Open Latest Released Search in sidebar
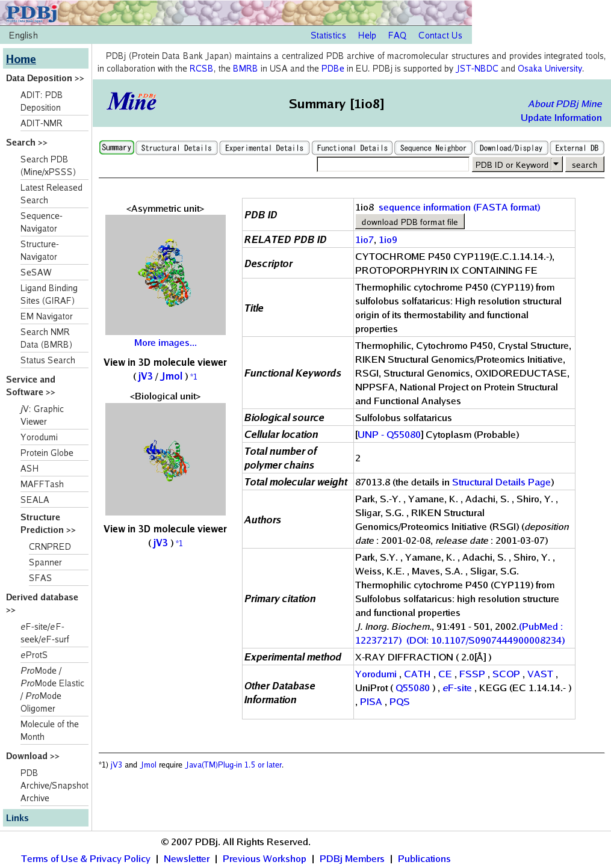Viewport: 611px width, 868px height. [x=51, y=194]
